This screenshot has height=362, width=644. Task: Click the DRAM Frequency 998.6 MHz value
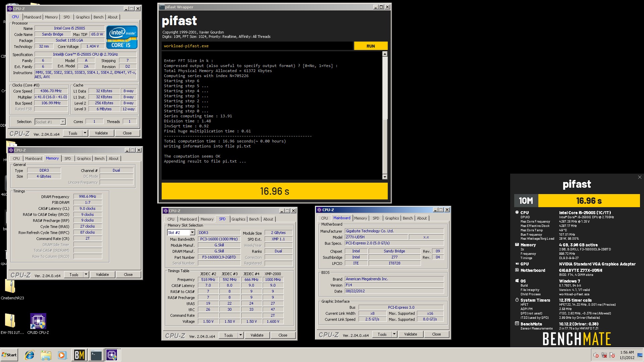pyautogui.click(x=88, y=197)
